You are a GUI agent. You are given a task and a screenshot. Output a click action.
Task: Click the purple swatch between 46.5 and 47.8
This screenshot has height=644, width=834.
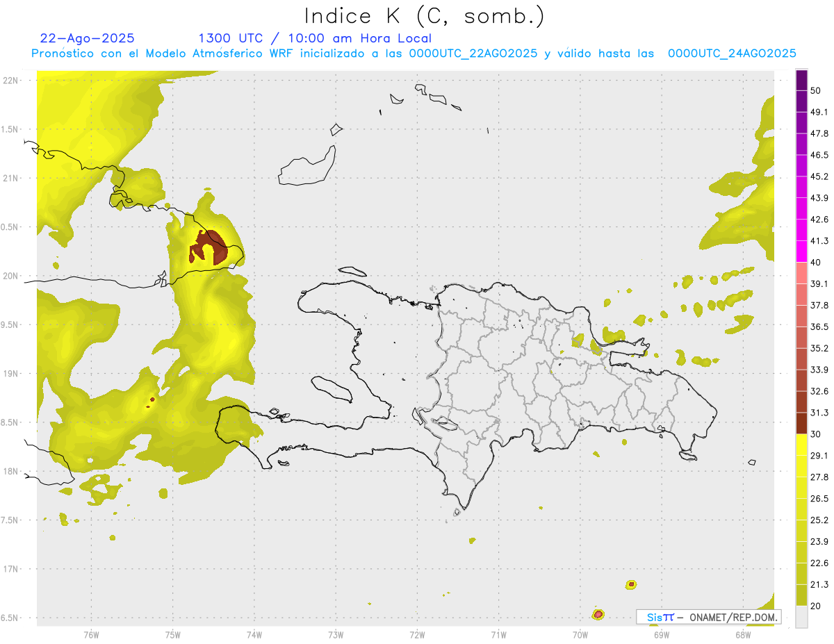[801, 143]
